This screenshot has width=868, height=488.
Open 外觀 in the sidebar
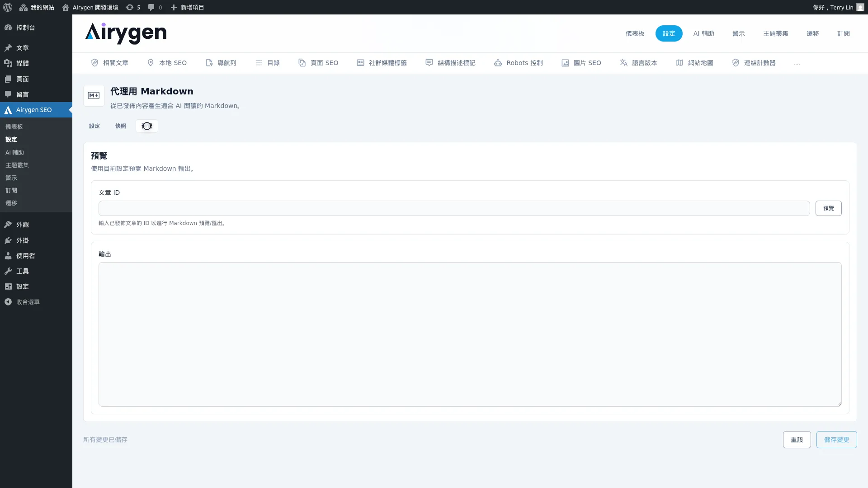36,225
